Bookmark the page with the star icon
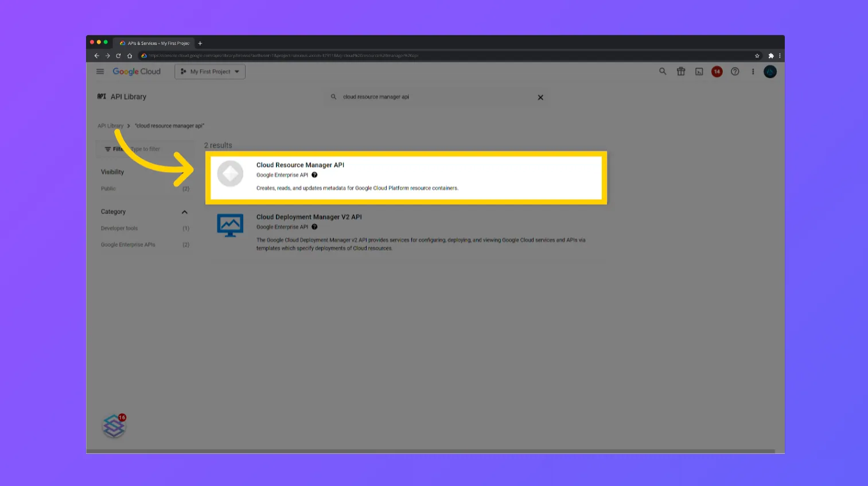Image resolution: width=868 pixels, height=486 pixels. click(757, 56)
